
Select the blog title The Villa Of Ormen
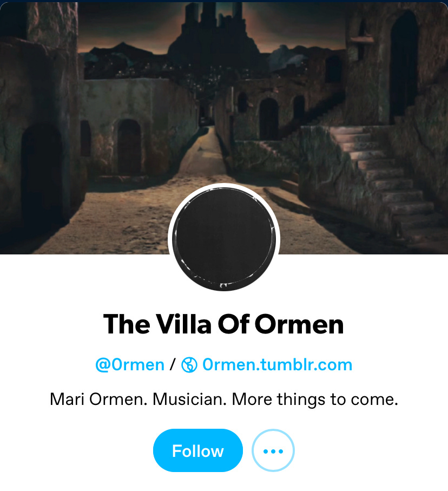224,324
